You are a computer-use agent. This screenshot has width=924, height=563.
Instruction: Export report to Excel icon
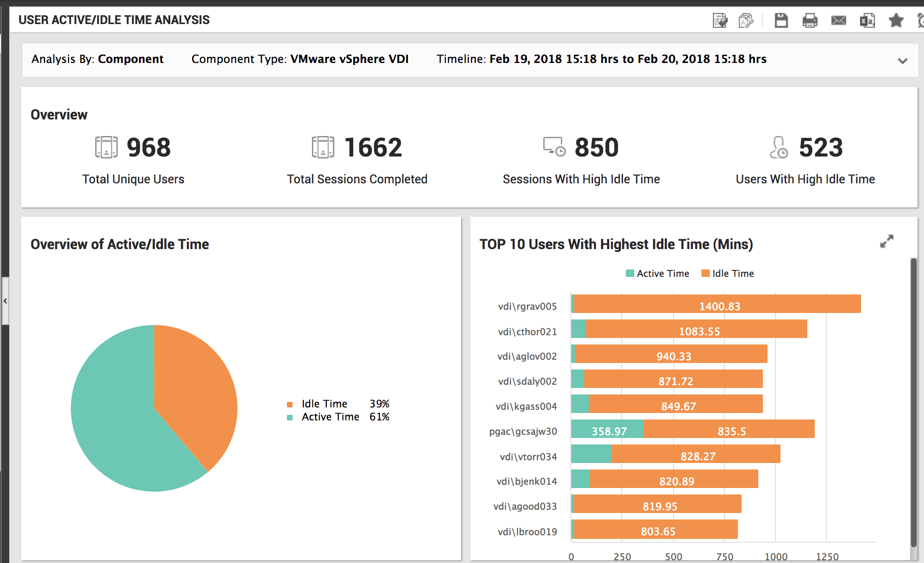click(867, 20)
